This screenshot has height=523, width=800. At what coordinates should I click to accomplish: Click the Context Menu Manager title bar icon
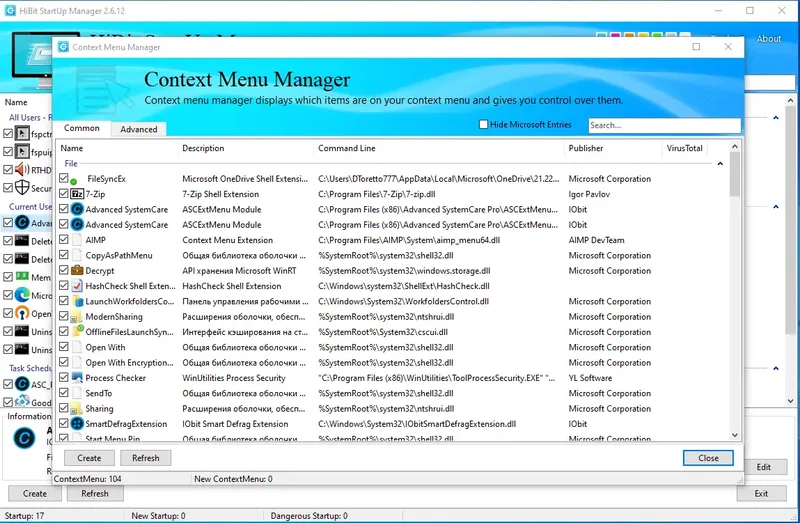pyautogui.click(x=63, y=47)
